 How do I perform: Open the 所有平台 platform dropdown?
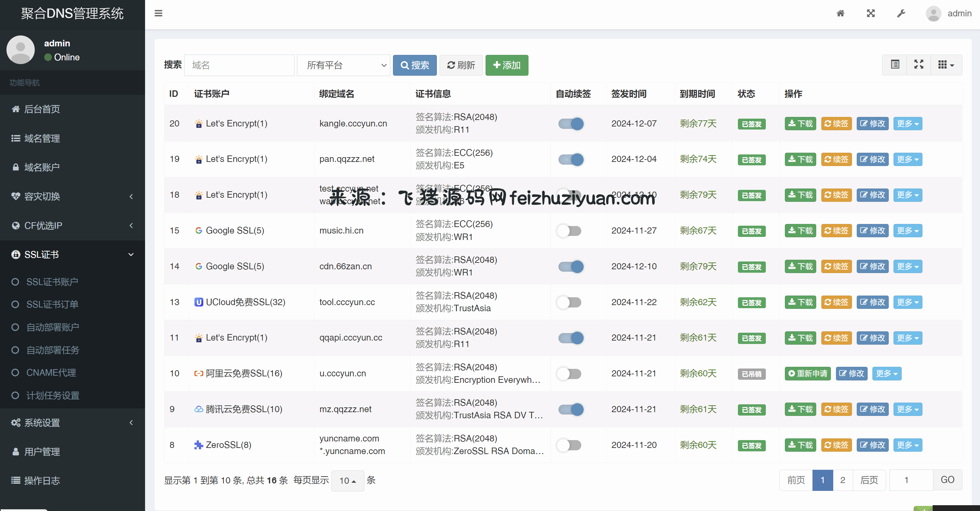[343, 65]
